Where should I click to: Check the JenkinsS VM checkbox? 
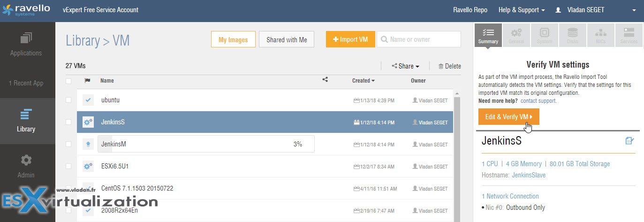point(68,122)
